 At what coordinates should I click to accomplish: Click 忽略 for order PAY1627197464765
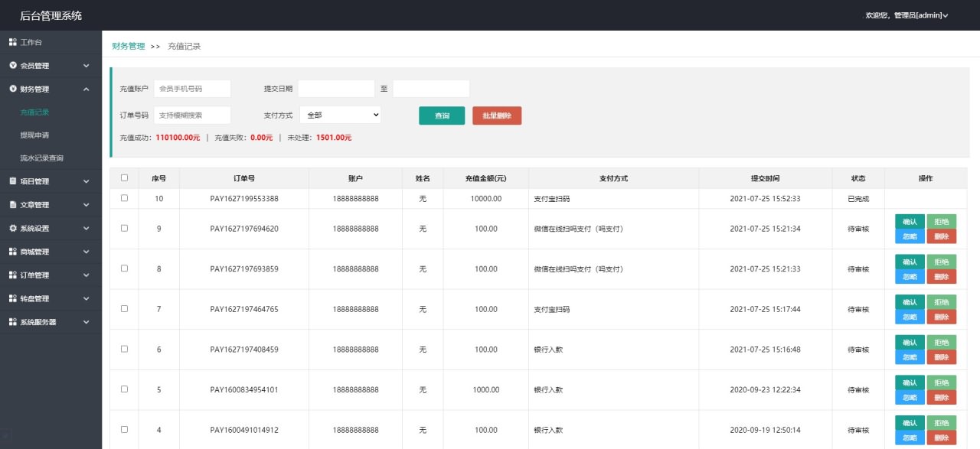coord(910,317)
